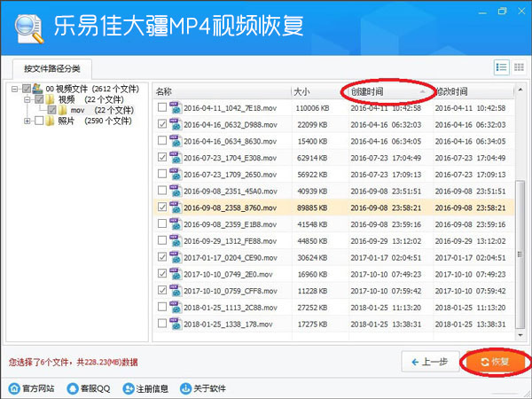Image resolution: width=532 pixels, height=399 pixels.
Task: Click the 视频 folder icon in tree
Action: [51, 99]
